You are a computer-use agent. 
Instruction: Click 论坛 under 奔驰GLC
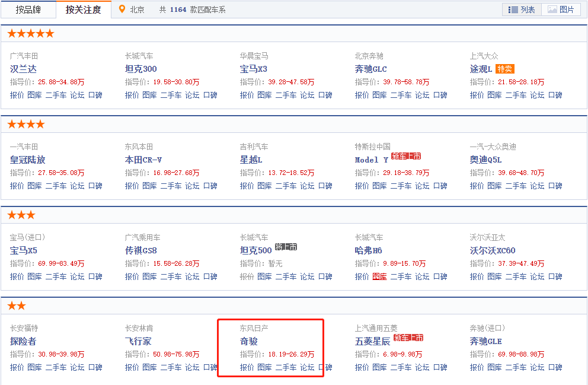[x=422, y=96]
